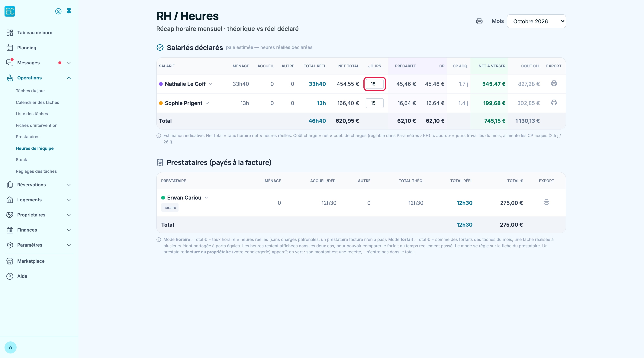
Task: Expand the Finances menu chevron
Action: [x=69, y=230]
